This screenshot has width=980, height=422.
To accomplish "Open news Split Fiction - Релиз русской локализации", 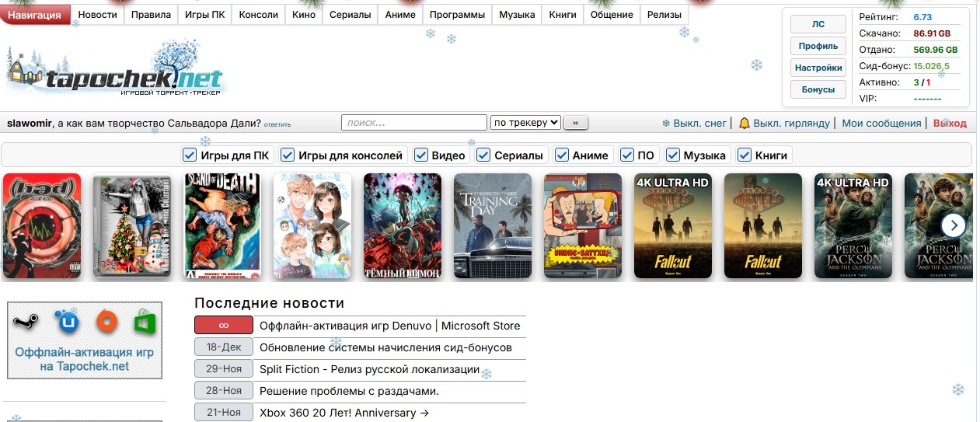I will pyautogui.click(x=369, y=369).
